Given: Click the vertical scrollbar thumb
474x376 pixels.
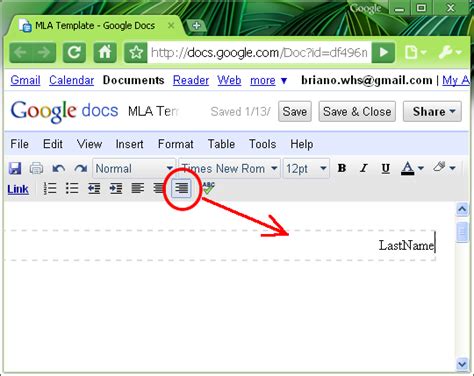Looking at the screenshot, I should (462, 232).
